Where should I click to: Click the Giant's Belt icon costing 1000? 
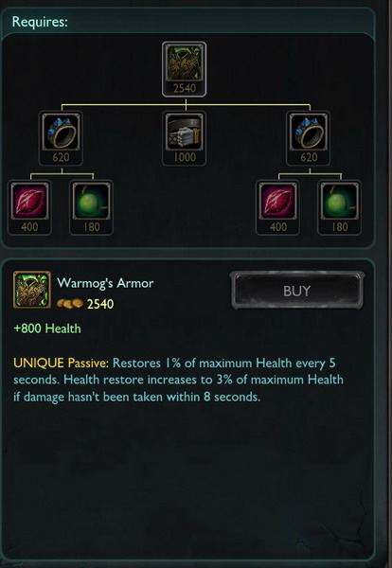click(185, 133)
